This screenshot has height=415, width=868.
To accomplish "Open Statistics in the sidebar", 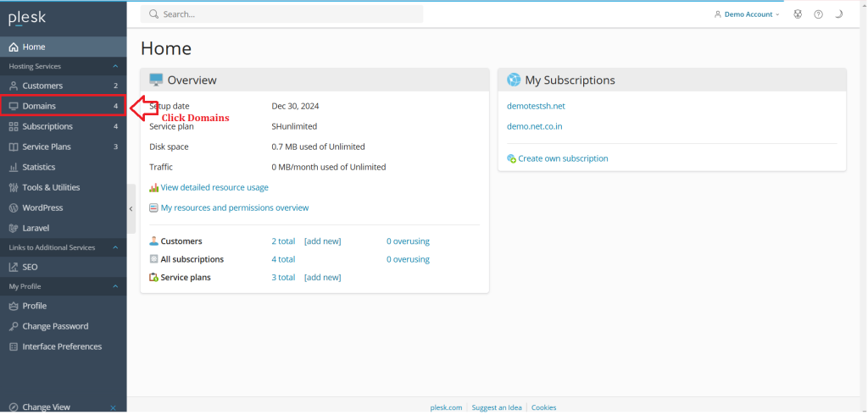I will pyautogui.click(x=63, y=167).
